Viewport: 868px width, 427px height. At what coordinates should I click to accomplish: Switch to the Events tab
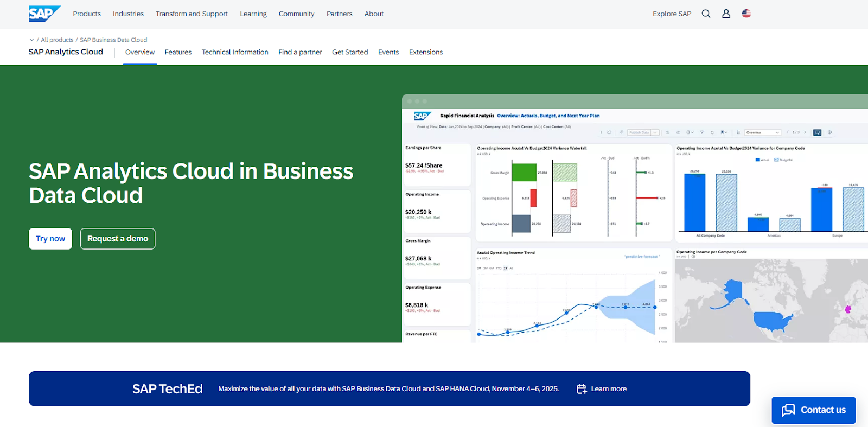pyautogui.click(x=388, y=52)
